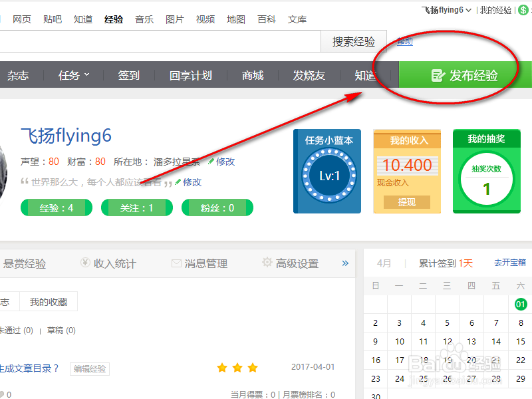Open 签到 in the nav bar

(x=128, y=75)
